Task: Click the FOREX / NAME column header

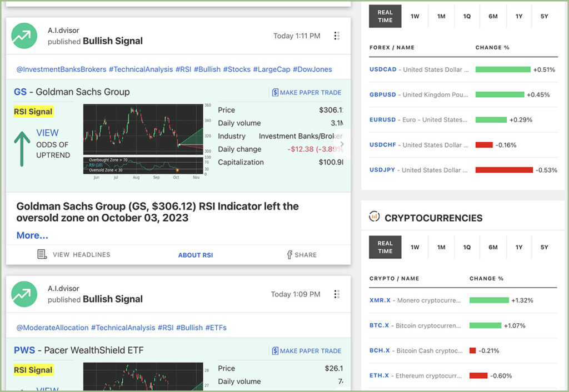Action: pyautogui.click(x=392, y=48)
